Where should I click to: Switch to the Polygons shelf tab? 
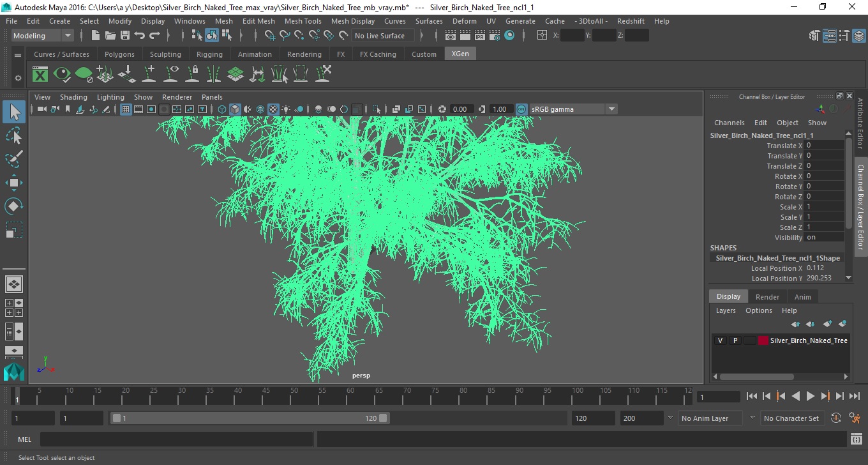click(119, 54)
